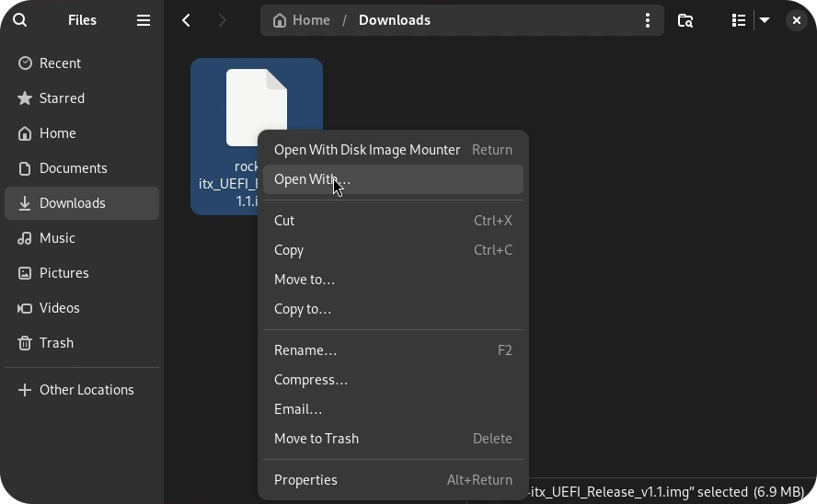Switch to list view icon
Screen dimensions: 817x504
pyautogui.click(x=738, y=20)
